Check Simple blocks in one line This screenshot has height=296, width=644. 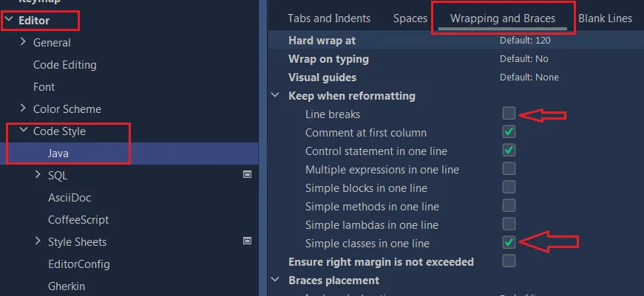tap(509, 187)
